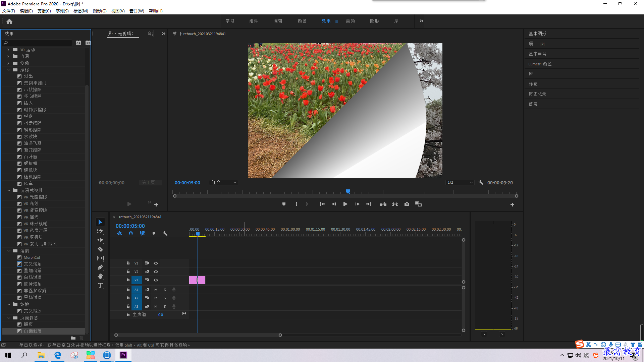Viewport: 644px width, 362px height.
Task: Toggle linked selection in timeline
Action: click(x=142, y=233)
